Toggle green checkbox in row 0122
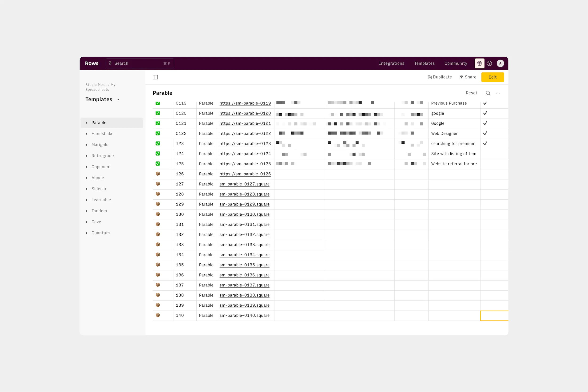Image resolution: width=588 pixels, height=392 pixels. tap(158, 133)
